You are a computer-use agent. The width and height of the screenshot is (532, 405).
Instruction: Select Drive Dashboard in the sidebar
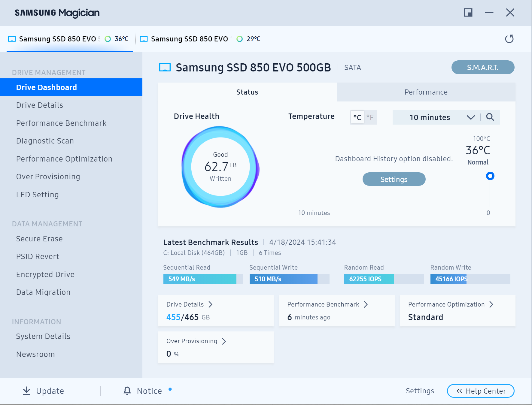71,87
